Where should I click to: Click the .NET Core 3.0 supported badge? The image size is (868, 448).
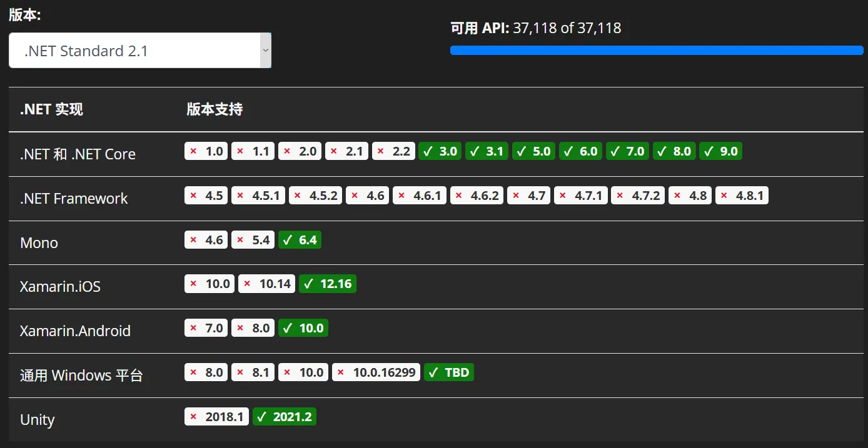point(440,151)
